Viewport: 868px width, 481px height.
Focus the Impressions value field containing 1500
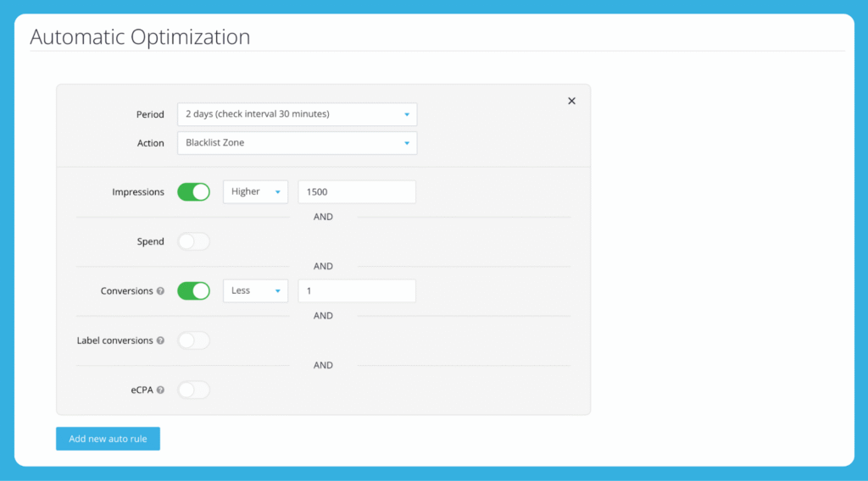pos(356,192)
